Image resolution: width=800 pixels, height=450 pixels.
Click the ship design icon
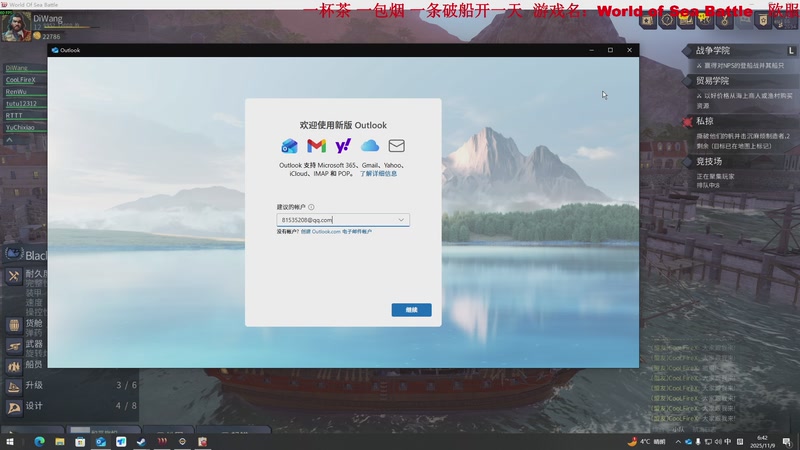coord(14,407)
